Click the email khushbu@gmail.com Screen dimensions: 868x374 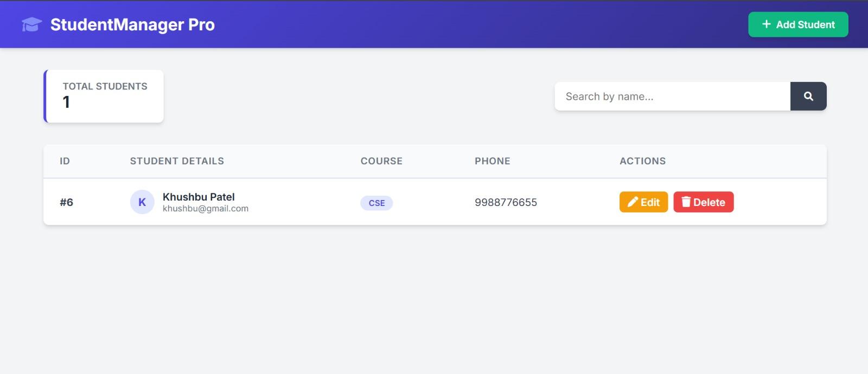[206, 209]
